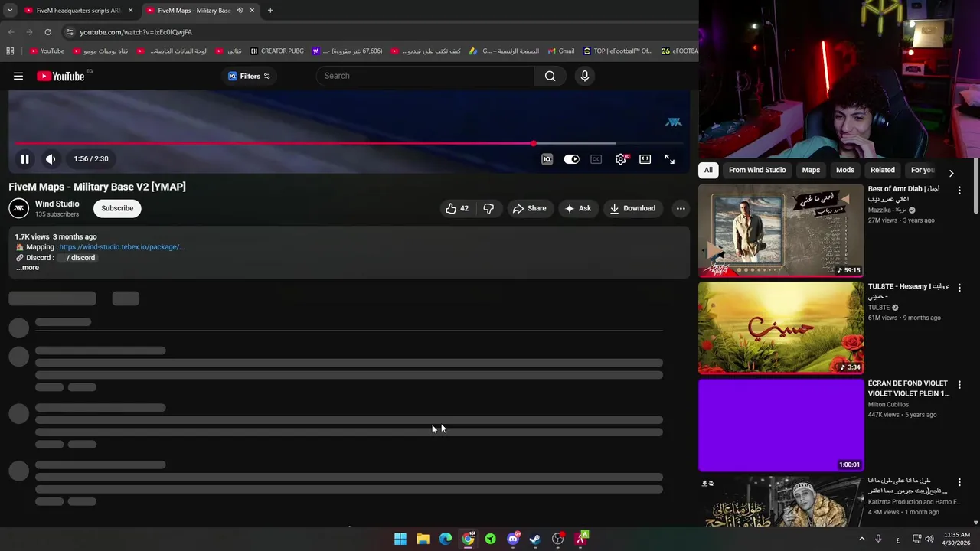The image size is (980, 551).
Task: Open the TOP | eFootball bookmark
Action: [618, 51]
